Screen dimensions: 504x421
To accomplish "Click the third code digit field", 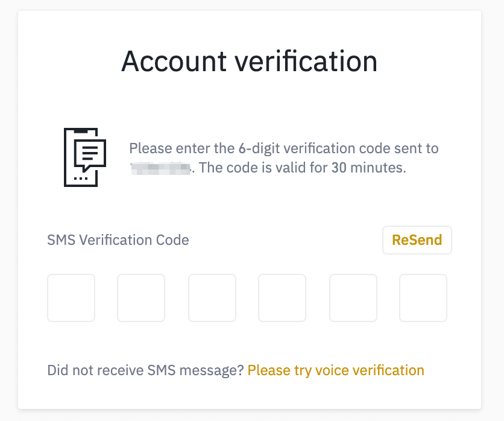I will [212, 298].
